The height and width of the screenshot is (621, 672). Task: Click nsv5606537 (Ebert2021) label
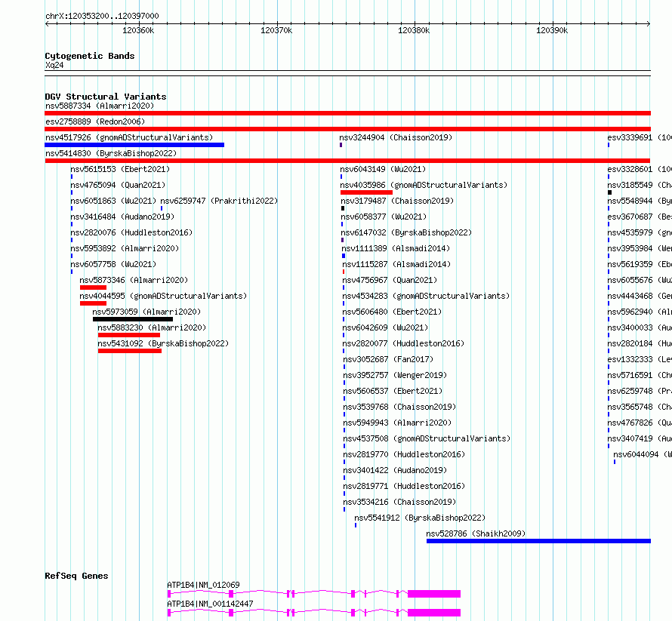point(393,391)
